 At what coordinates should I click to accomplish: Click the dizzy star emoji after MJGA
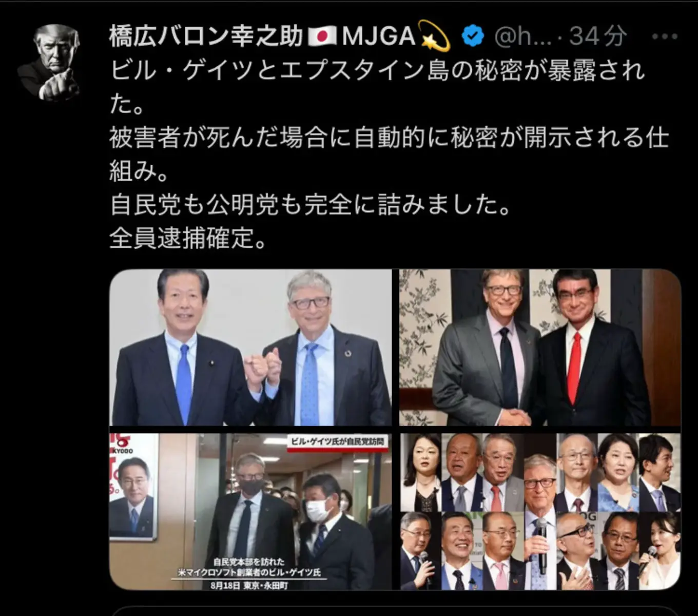[434, 36]
